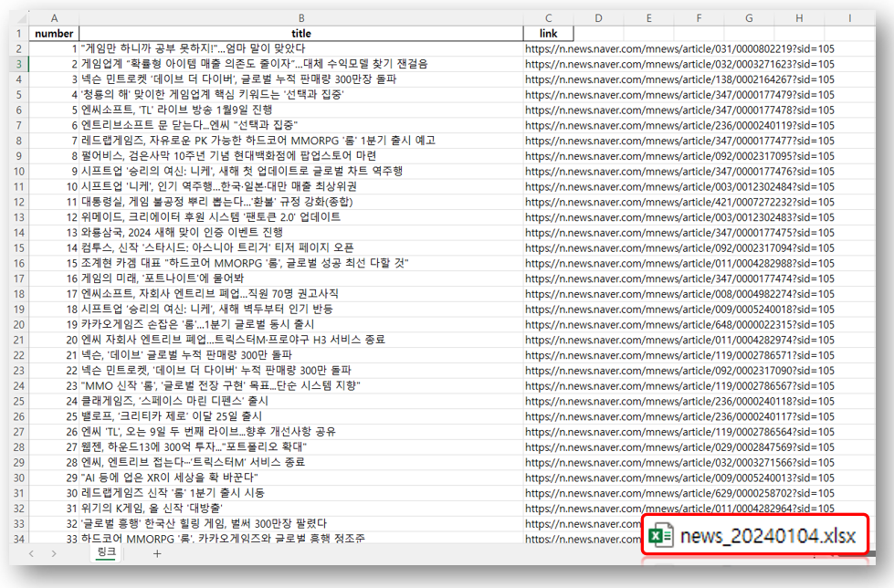Select row 30 header
Screen dimensions: 894x588
19,478
